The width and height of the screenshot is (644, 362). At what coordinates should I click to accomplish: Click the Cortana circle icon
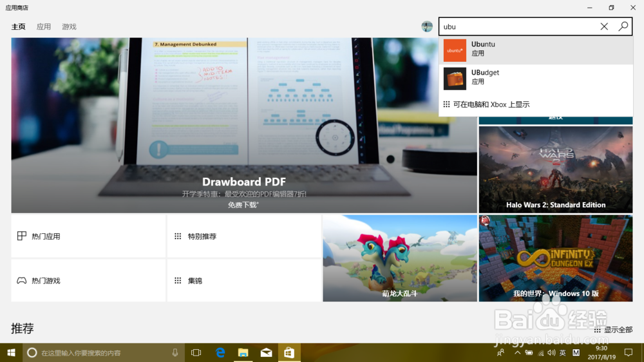32,352
